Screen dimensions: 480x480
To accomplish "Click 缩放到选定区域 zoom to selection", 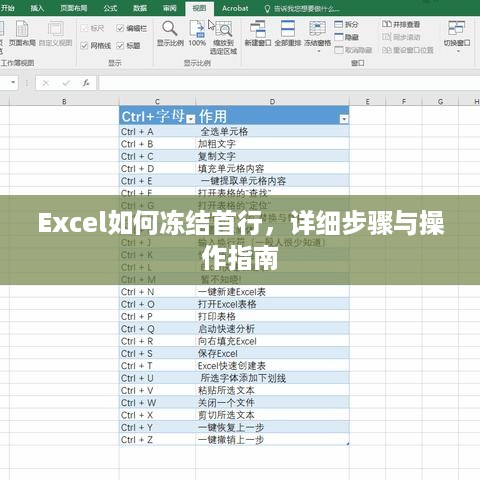I will [223, 37].
